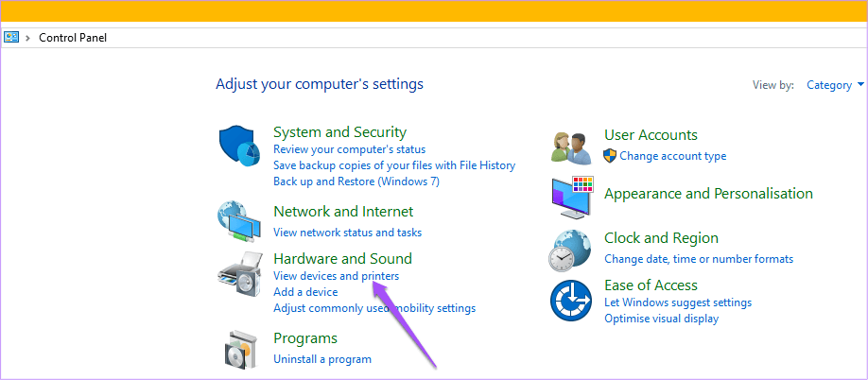
Task: Open the View by Category dropdown
Action: click(x=835, y=85)
